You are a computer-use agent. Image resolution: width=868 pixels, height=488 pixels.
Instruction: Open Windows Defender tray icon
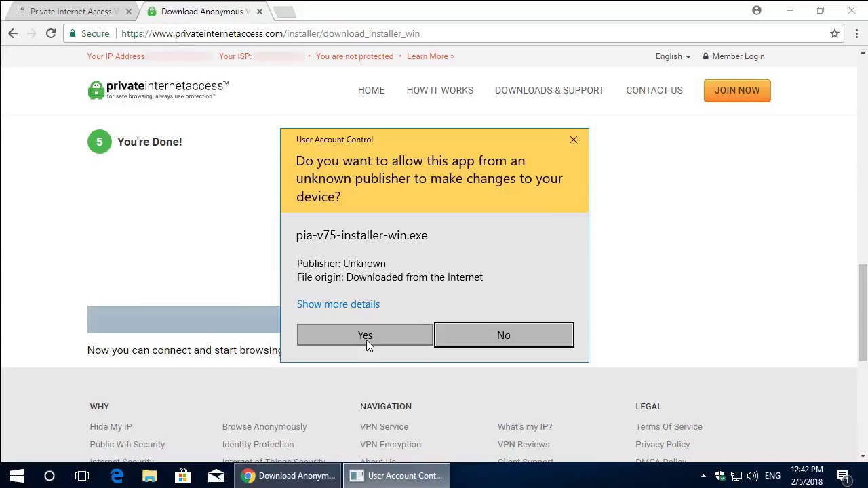coord(720,476)
